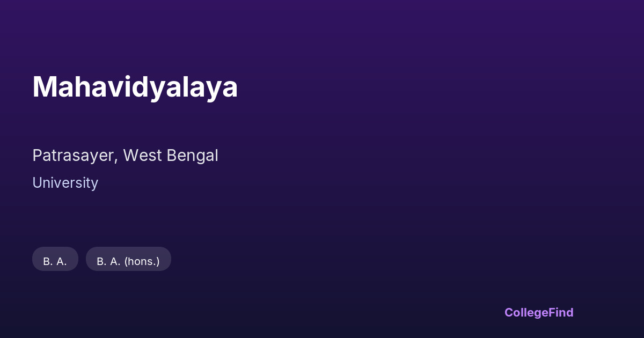Click the Patrasayer, West Bengal location text
The image size is (644, 338).
coord(125,156)
